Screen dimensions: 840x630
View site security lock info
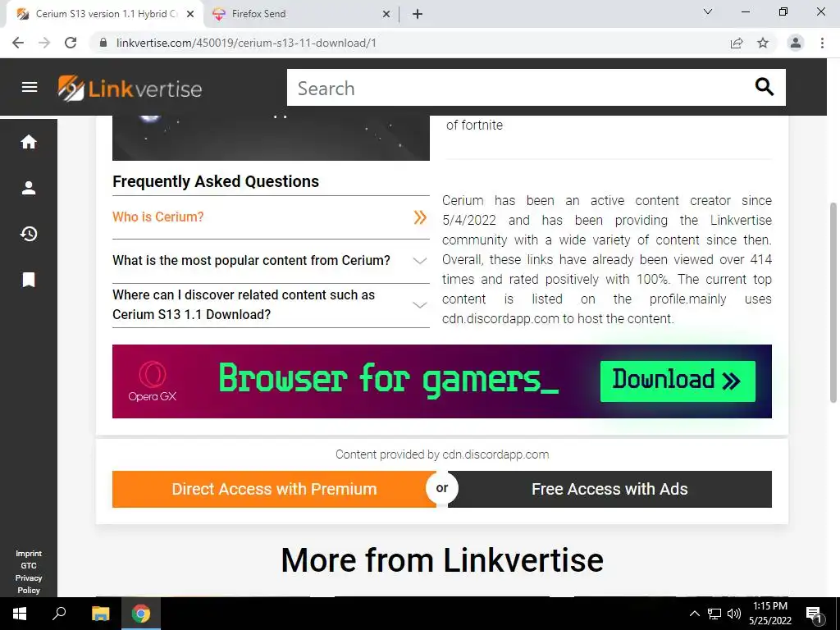tap(103, 43)
